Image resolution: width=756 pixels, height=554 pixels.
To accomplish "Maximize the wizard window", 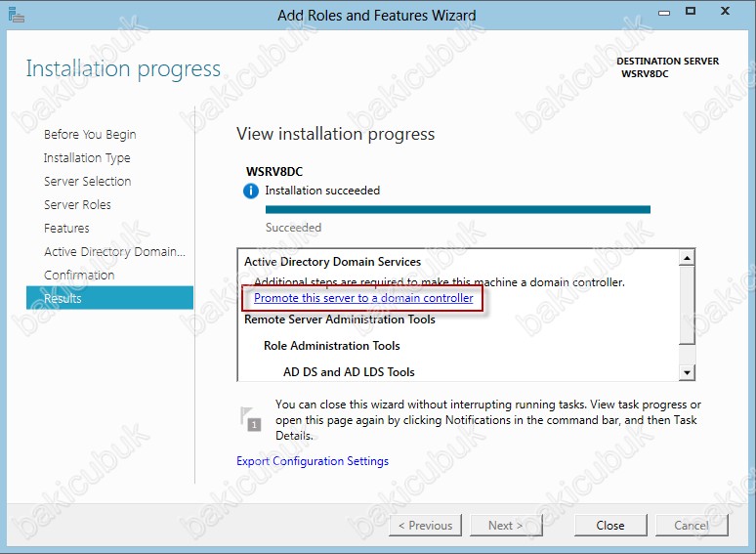I will click(x=691, y=11).
